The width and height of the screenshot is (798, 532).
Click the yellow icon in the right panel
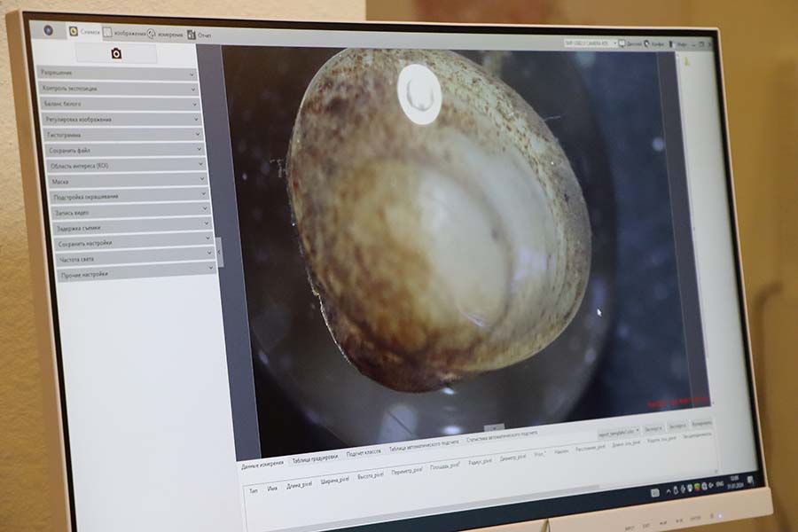(x=686, y=62)
